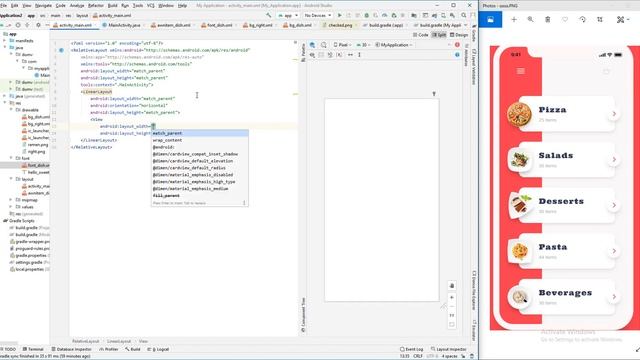Switch to Split view mode
The height and width of the screenshot is (360, 640).
tap(439, 35)
